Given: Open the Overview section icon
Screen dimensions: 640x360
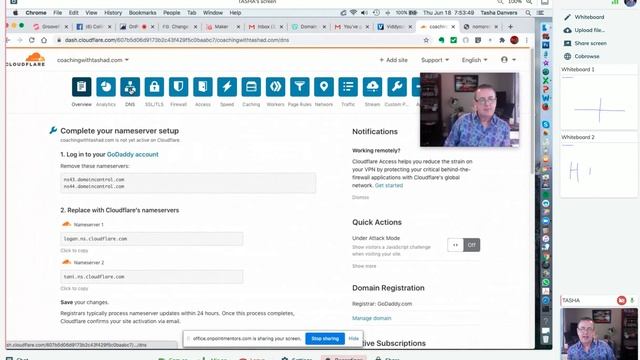Looking at the screenshot, I should click(82, 87).
